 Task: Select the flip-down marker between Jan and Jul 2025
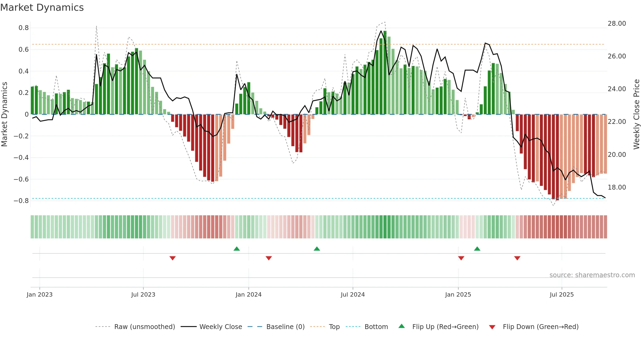[517, 258]
